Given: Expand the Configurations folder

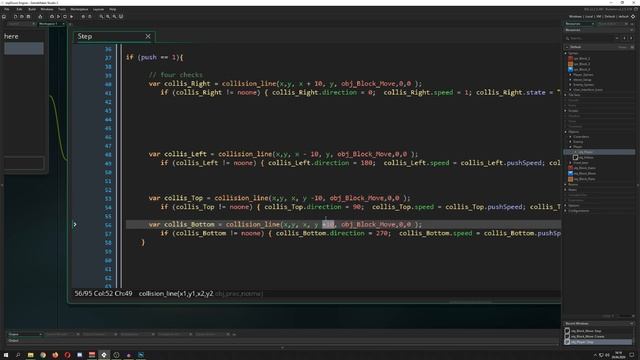Looking at the screenshot, I should click(x=566, y=211).
